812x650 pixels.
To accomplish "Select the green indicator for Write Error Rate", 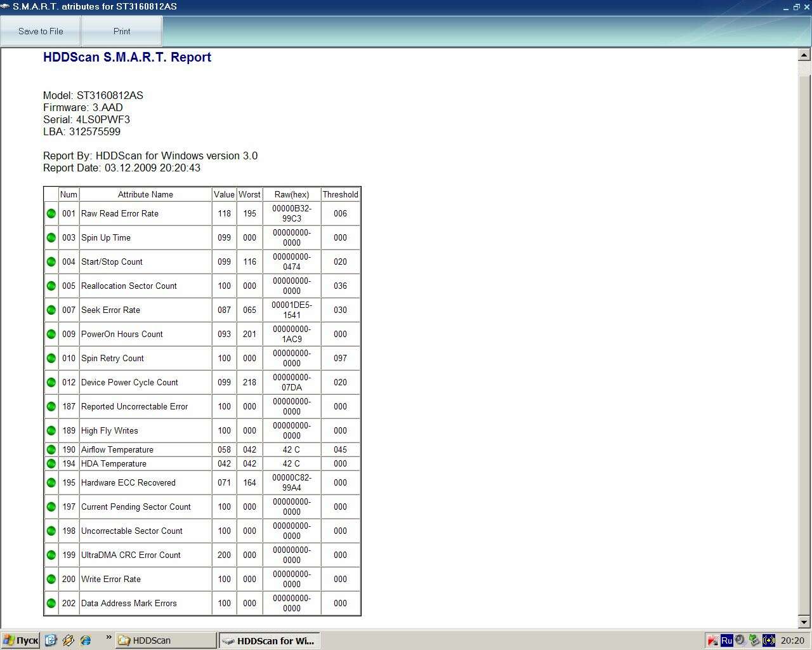I will click(x=51, y=579).
